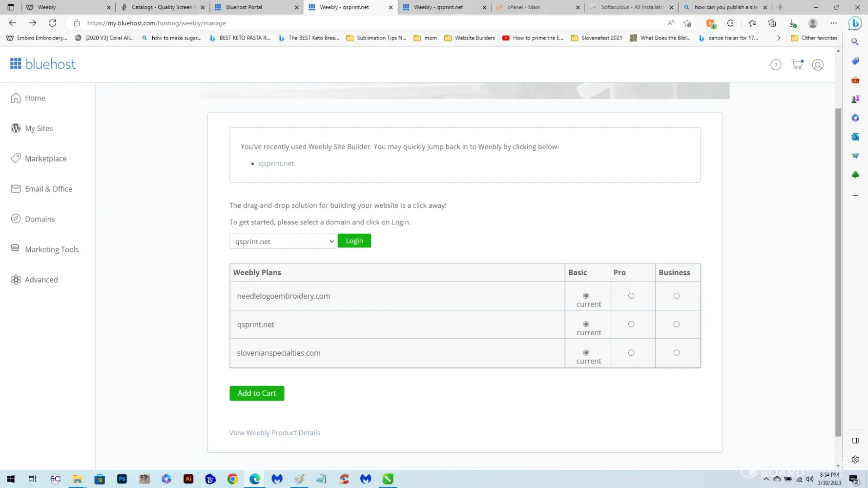Image resolution: width=868 pixels, height=488 pixels.
Task: Expand the favorites bar overflow chevron
Action: click(x=778, y=38)
